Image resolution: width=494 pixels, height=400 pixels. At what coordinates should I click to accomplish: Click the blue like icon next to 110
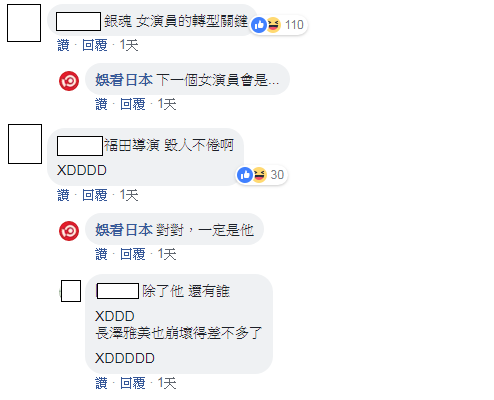pos(259,25)
